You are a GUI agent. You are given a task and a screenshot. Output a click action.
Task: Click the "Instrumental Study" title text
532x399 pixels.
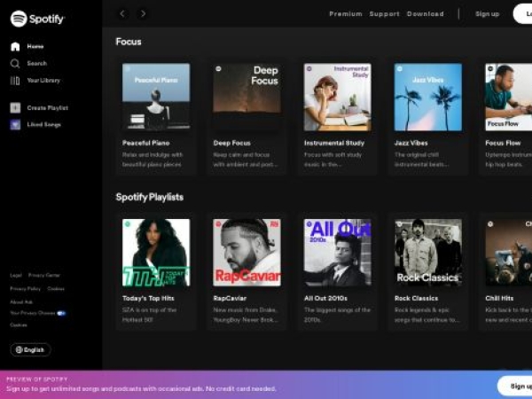click(x=334, y=143)
